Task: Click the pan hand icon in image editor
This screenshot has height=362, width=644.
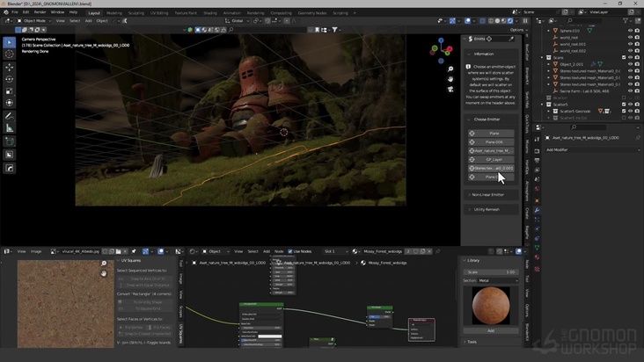Action: point(104,273)
